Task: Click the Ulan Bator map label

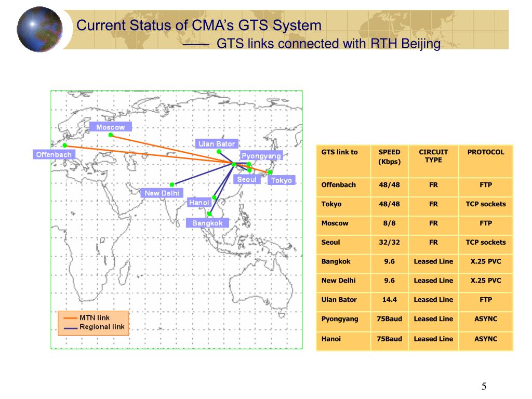Action: tap(217, 144)
